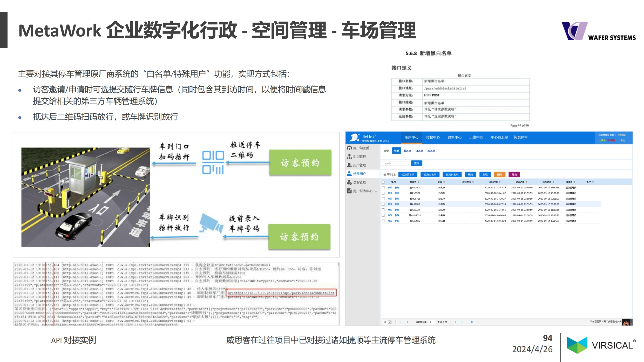
Task: Sort by 备注 column arrows
Action: tap(593, 182)
